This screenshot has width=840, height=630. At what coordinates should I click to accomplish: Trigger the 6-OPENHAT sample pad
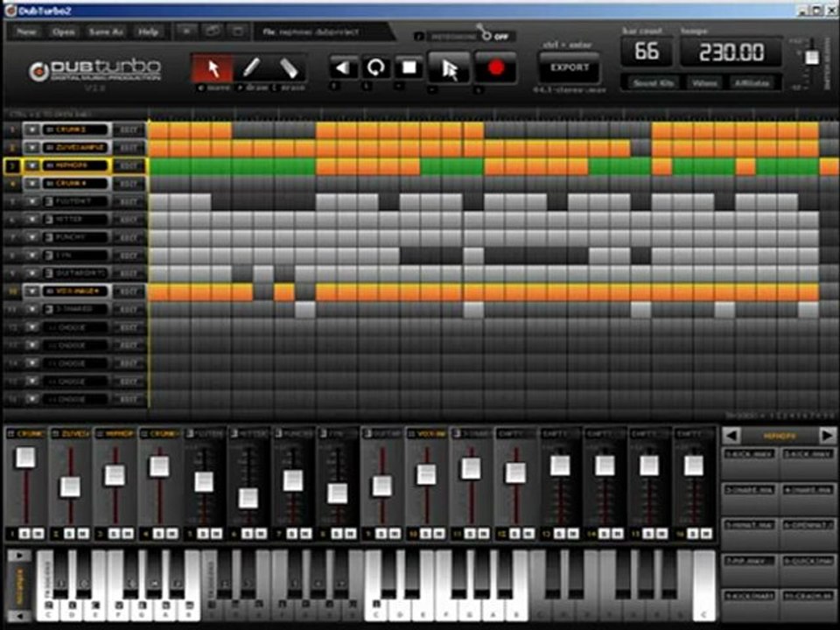(x=808, y=534)
